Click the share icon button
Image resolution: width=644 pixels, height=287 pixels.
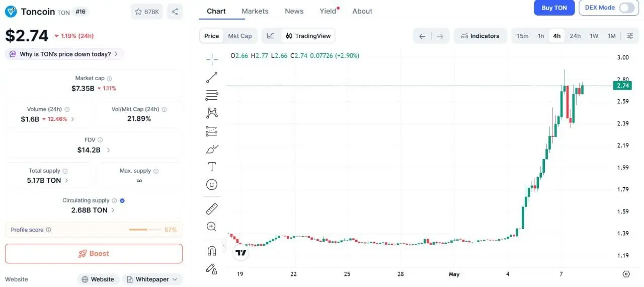coord(175,12)
